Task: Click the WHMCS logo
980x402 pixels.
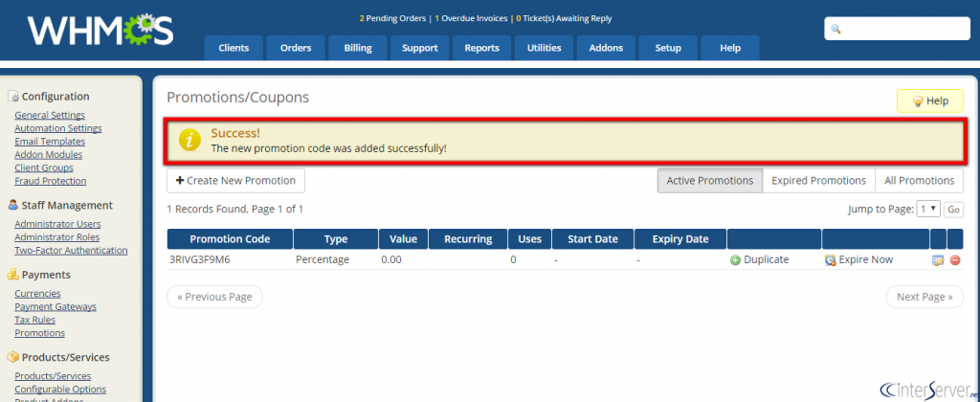Action: (x=100, y=30)
